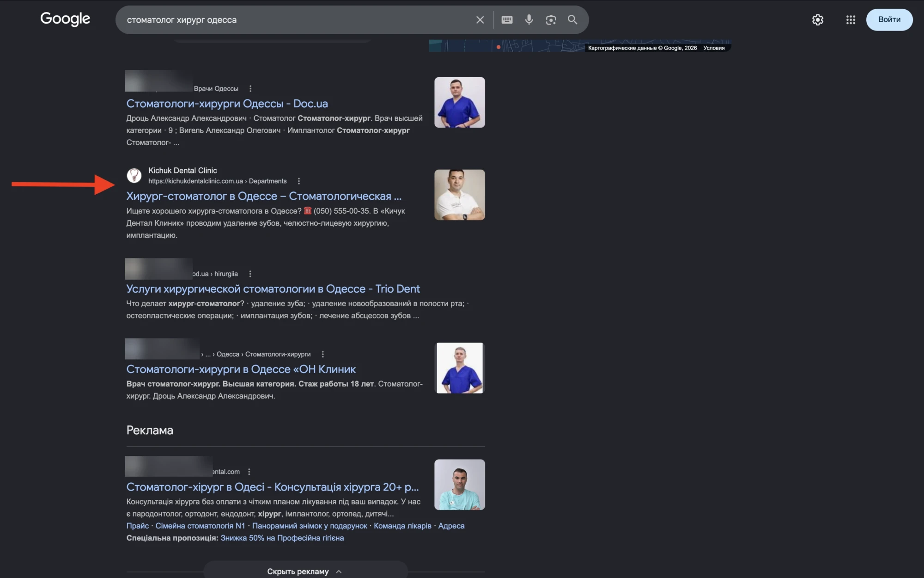924x578 pixels.
Task: Focus the search box with query text
Action: point(296,20)
